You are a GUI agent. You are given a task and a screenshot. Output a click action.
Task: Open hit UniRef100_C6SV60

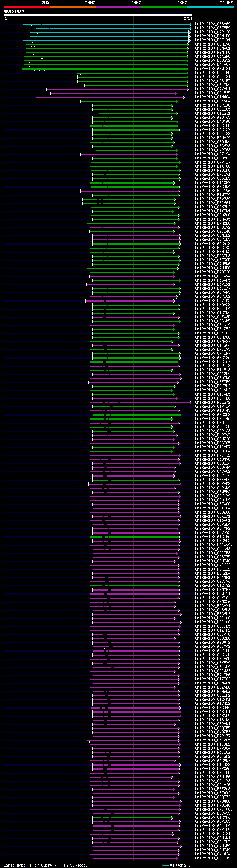[213, 24]
